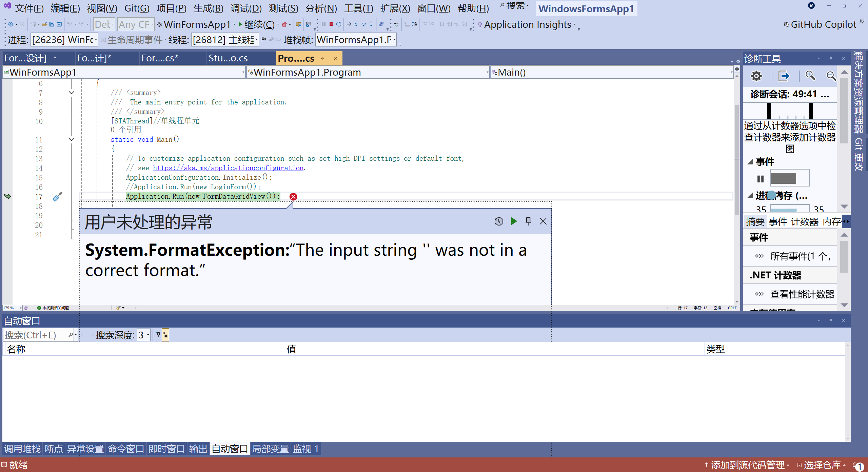868x472 pixels.
Task: Pin the exception helper popup
Action: click(528, 221)
